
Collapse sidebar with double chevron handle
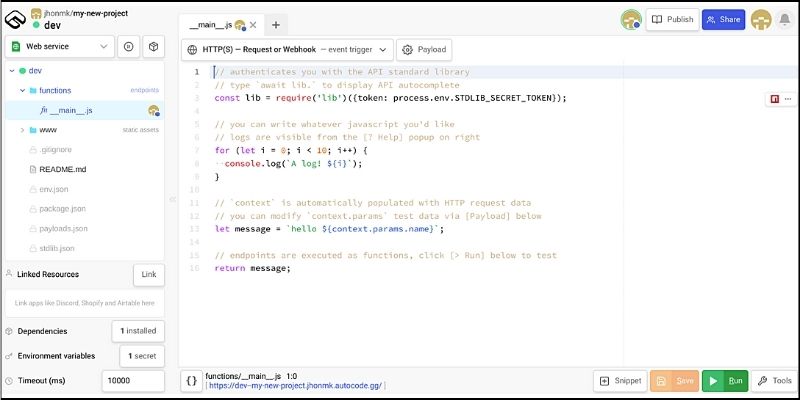(x=172, y=199)
